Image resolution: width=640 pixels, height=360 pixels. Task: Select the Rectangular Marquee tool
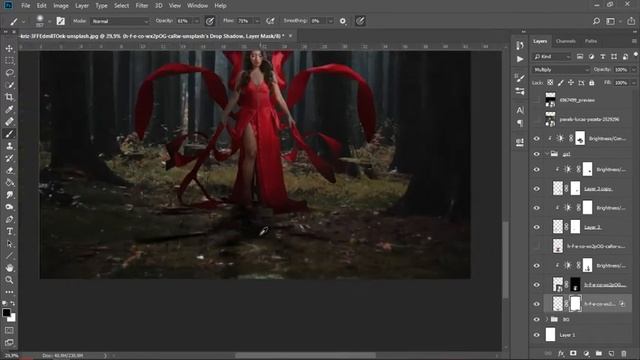coord(9,61)
